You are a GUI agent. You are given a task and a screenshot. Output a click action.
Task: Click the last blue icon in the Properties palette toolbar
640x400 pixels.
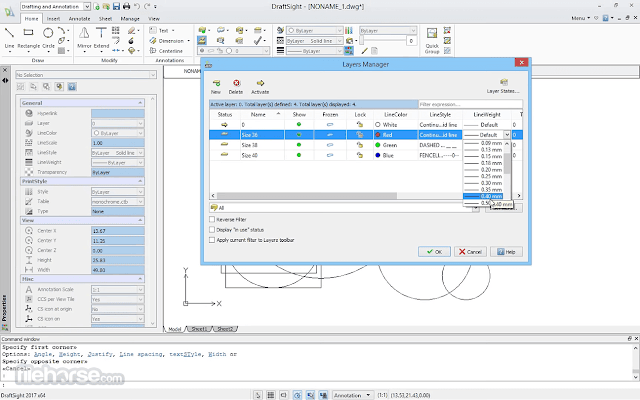(72, 87)
